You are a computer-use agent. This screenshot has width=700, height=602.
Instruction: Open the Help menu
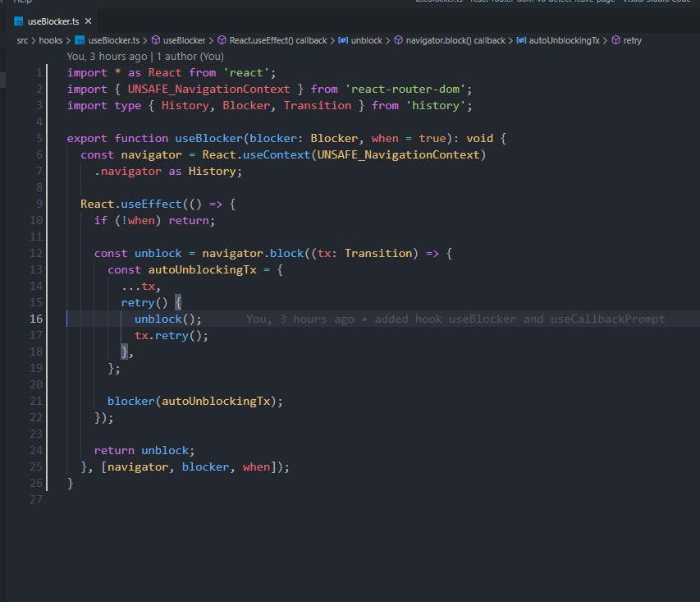tap(21, 2)
